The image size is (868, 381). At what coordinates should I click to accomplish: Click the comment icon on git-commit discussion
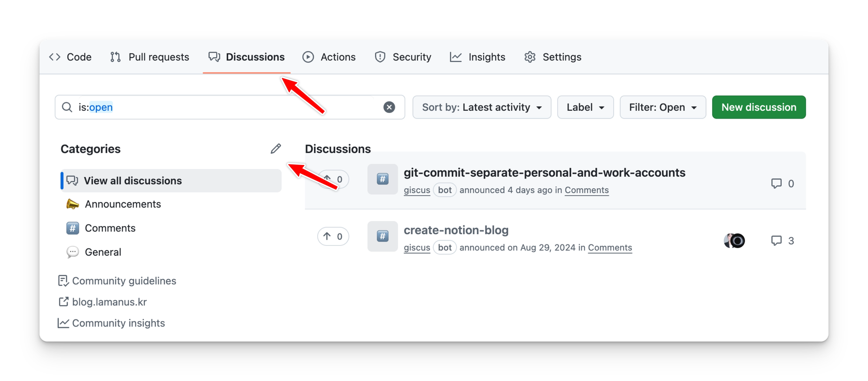(776, 183)
